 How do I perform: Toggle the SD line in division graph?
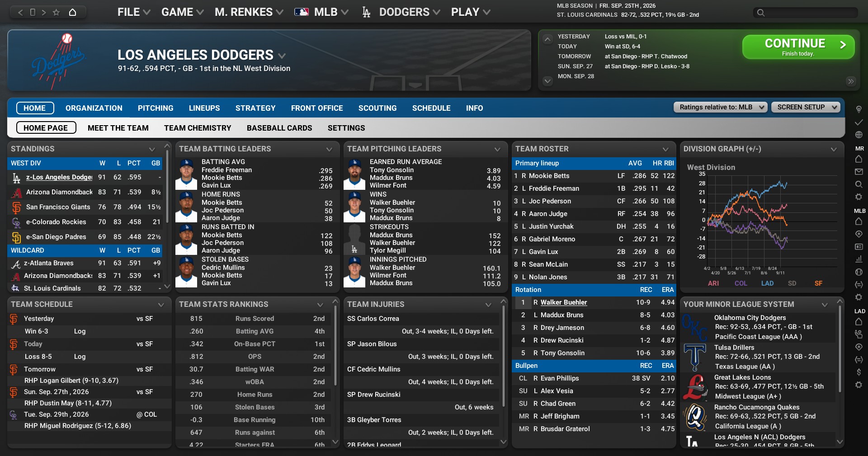click(x=792, y=283)
